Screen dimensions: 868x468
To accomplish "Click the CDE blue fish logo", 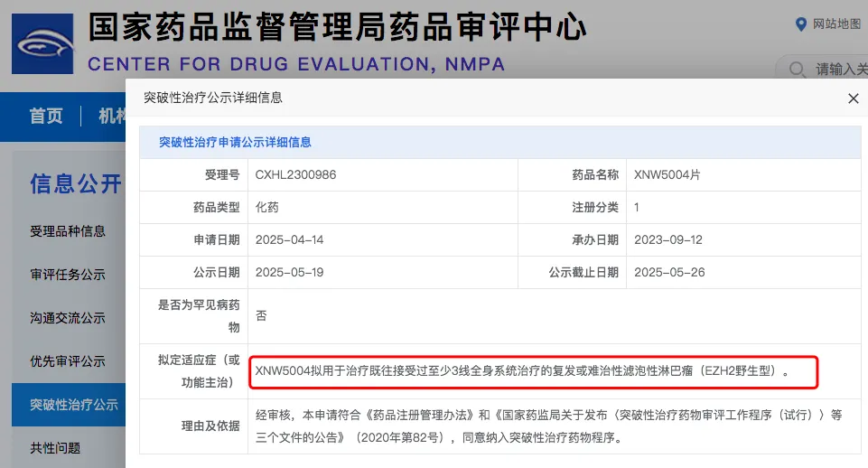I will [x=42, y=44].
